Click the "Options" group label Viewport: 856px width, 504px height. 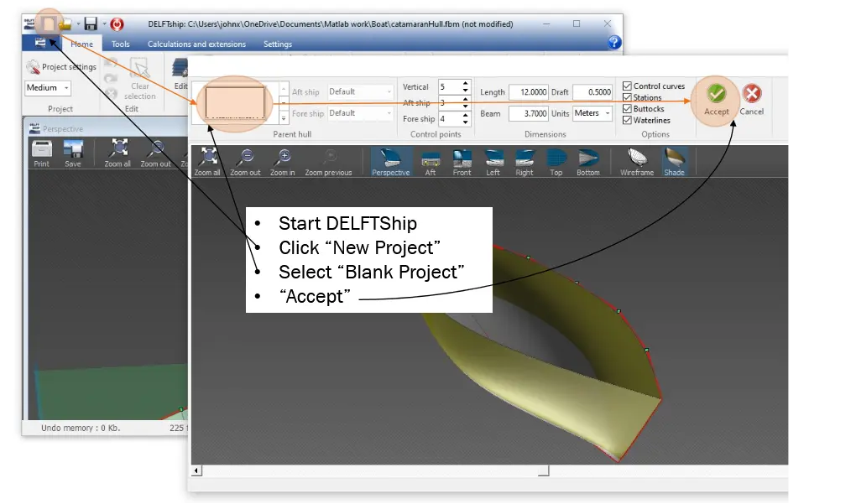(x=655, y=134)
